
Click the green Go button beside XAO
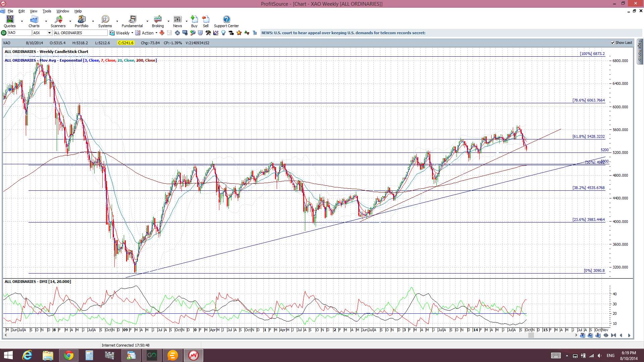(4, 33)
